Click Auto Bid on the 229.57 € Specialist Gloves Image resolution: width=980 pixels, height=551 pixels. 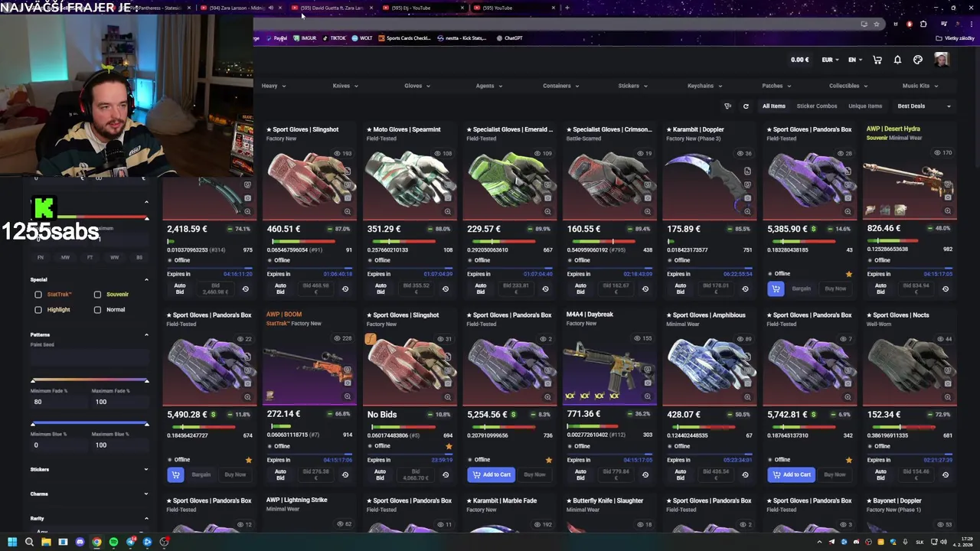pyautogui.click(x=480, y=289)
